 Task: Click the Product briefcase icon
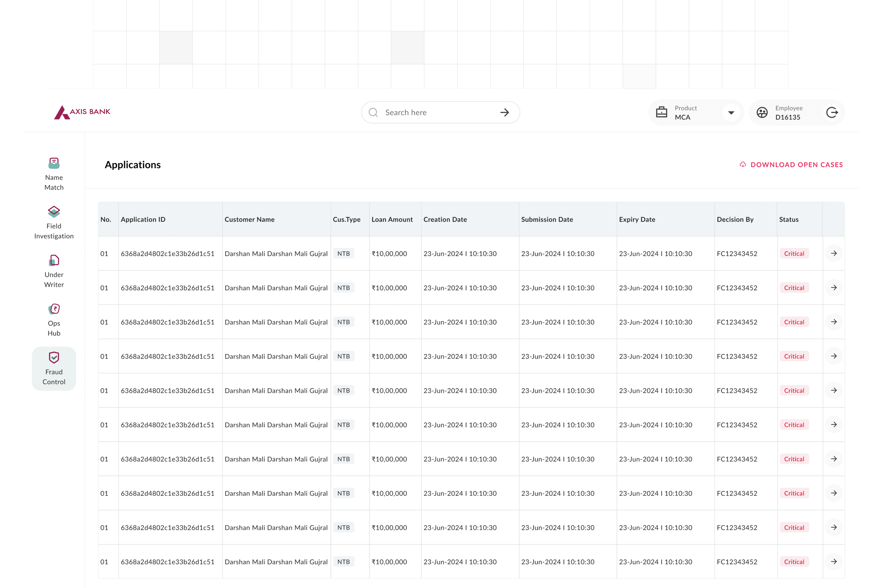[661, 112]
